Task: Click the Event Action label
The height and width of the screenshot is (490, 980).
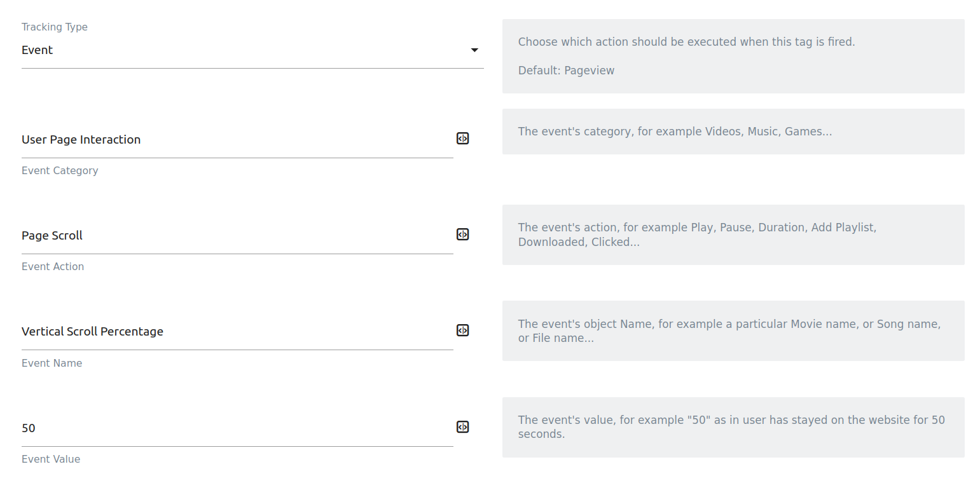Action: pos(53,266)
